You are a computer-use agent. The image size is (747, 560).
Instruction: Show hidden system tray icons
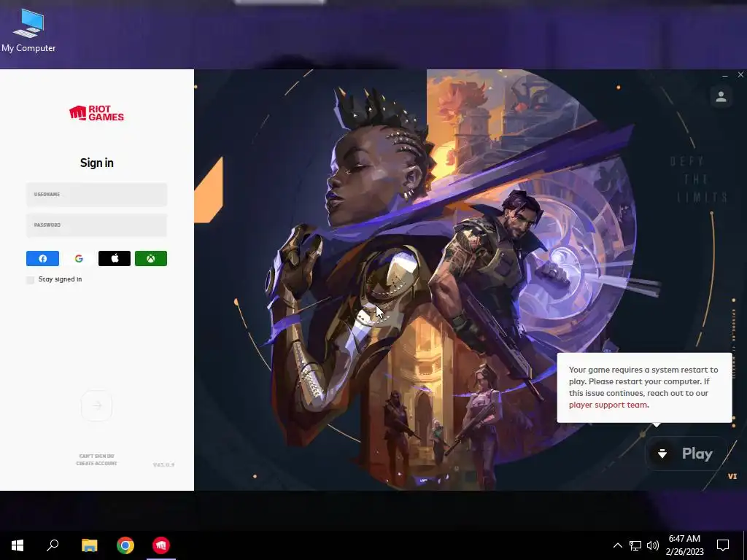(x=617, y=545)
